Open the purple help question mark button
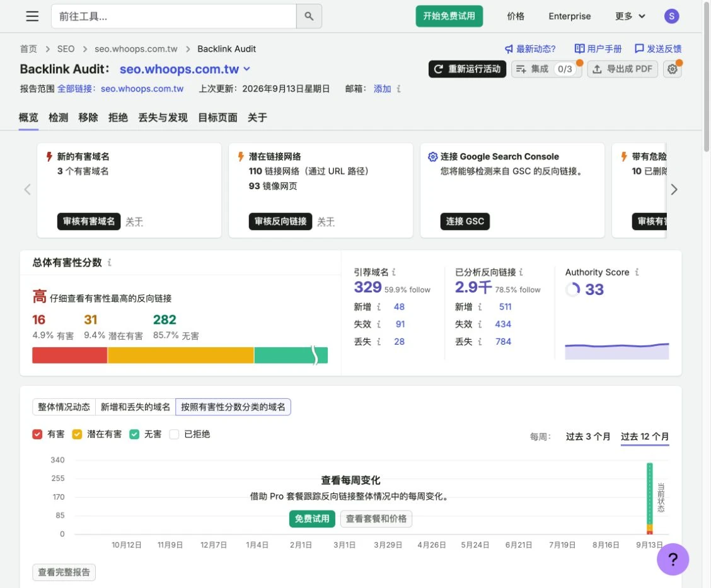The height and width of the screenshot is (588, 711). point(673,559)
